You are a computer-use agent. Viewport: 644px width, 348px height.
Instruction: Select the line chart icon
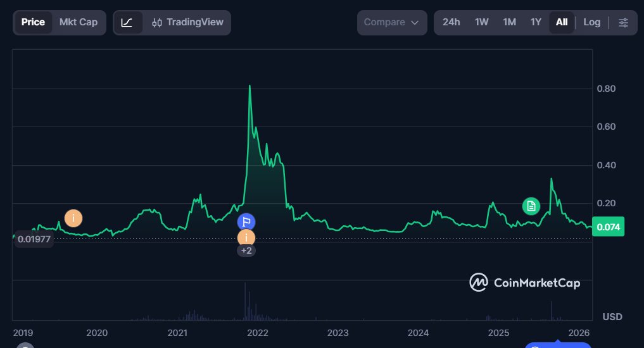tap(127, 22)
